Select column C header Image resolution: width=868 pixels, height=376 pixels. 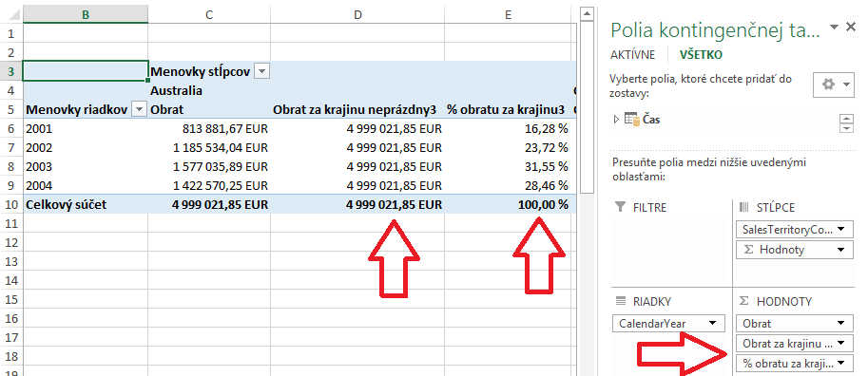[209, 15]
